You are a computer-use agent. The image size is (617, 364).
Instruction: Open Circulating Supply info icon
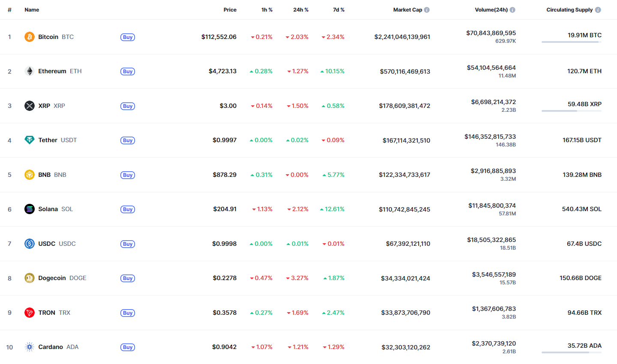(x=598, y=10)
